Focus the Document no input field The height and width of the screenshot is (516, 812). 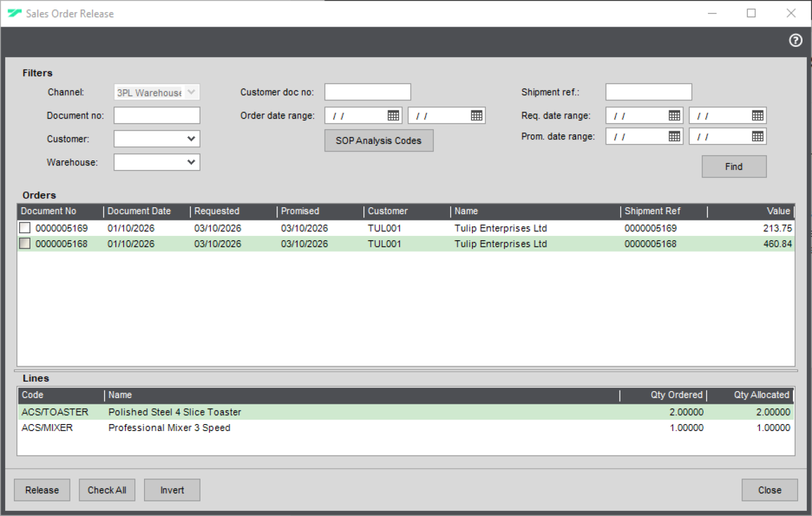[x=157, y=115]
